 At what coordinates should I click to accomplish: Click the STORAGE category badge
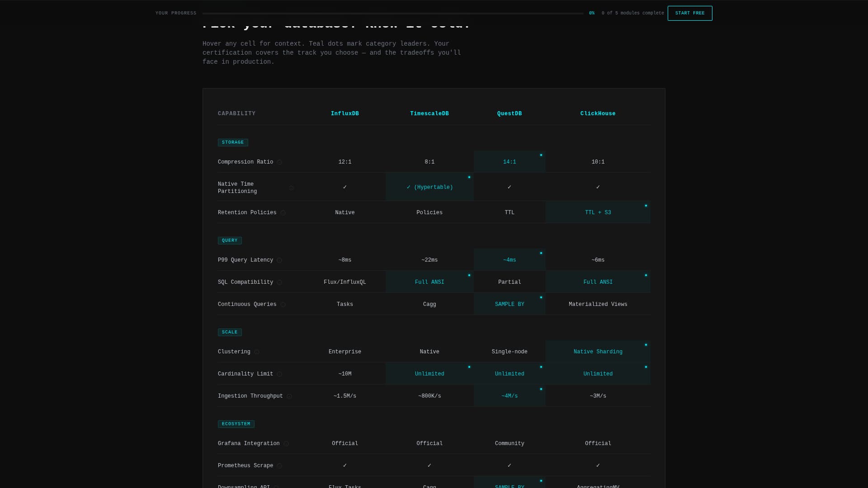(x=233, y=142)
